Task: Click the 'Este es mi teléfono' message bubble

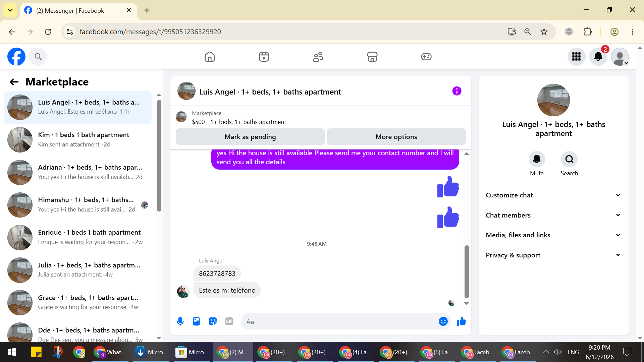Action: pyautogui.click(x=227, y=290)
